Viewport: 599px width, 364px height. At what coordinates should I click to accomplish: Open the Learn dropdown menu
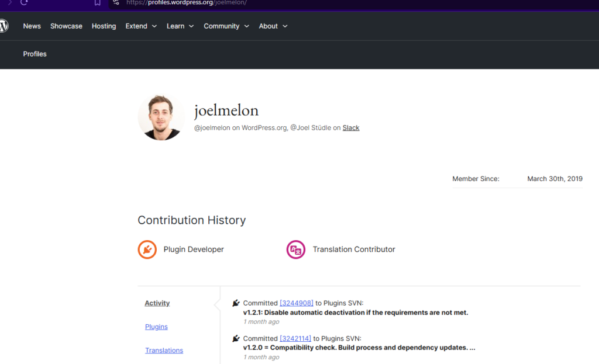pyautogui.click(x=180, y=26)
